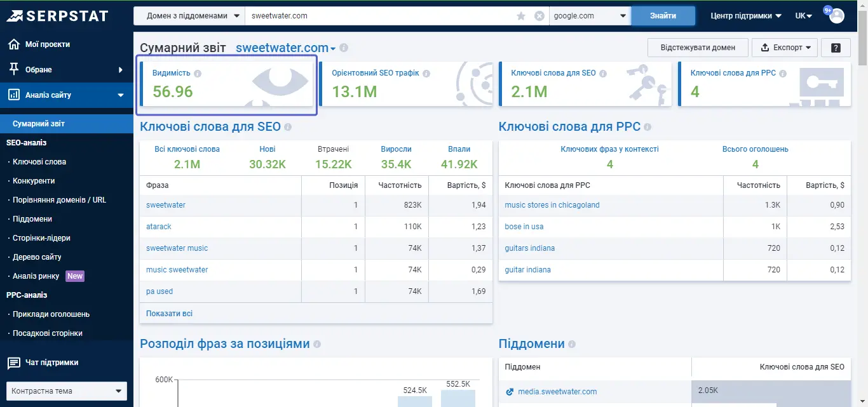This screenshot has height=407, width=868.
Task: Click the Нові keywords link
Action: coord(268,149)
